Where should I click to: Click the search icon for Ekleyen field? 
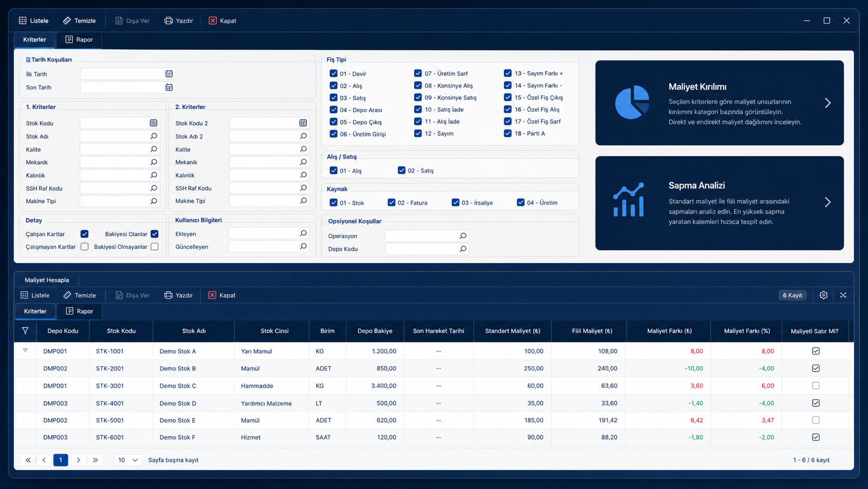pos(303,234)
